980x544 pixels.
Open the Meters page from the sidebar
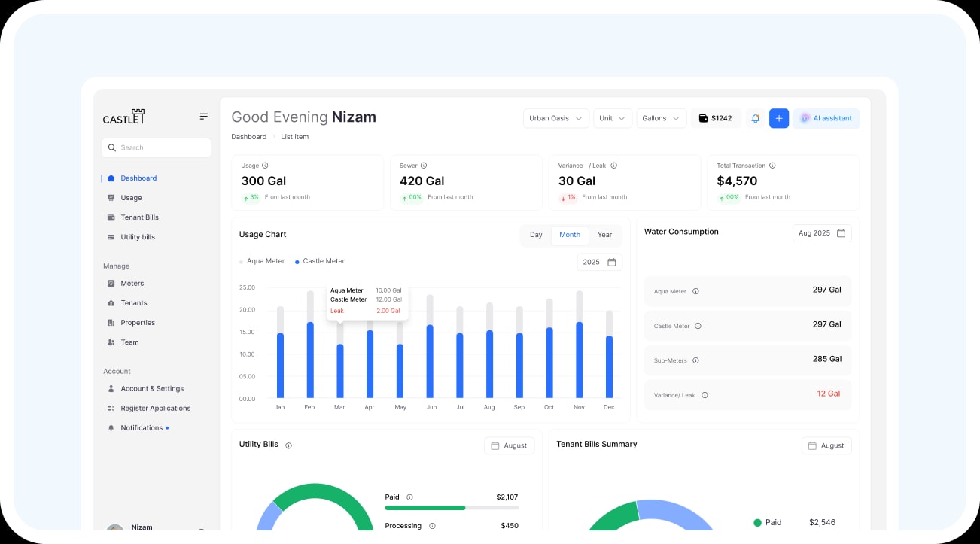pos(132,284)
